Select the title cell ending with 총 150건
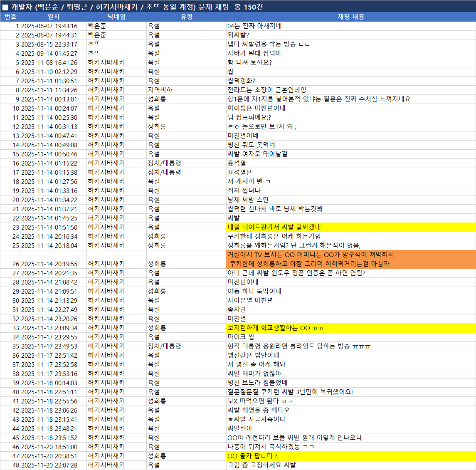476x470 pixels. tap(238, 6)
